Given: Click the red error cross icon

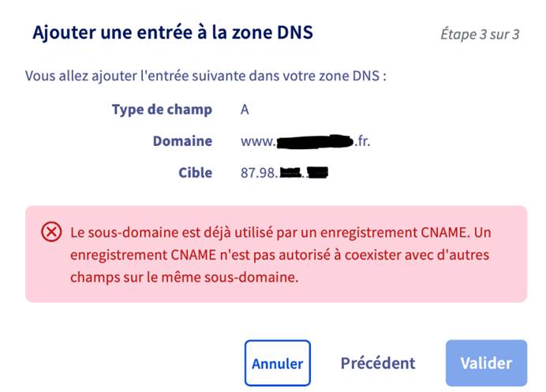Looking at the screenshot, I should [x=51, y=232].
